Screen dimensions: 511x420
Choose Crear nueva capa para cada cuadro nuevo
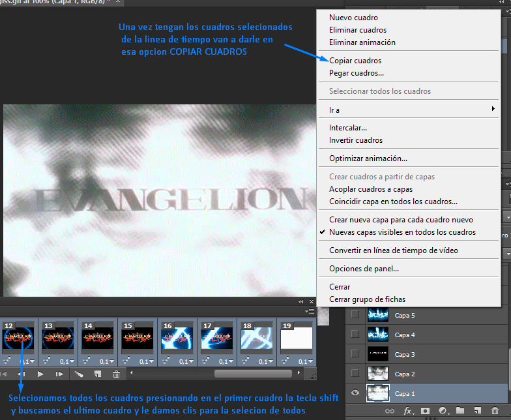click(x=409, y=220)
